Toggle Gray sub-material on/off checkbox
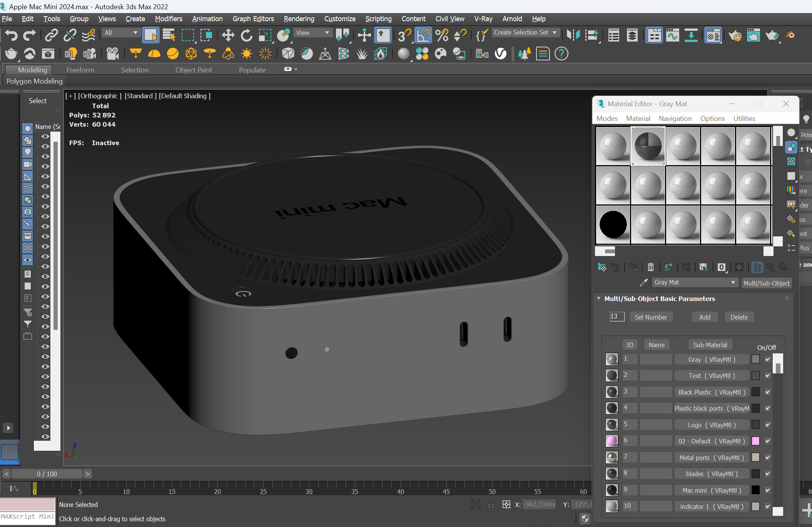The image size is (812, 527). click(x=768, y=360)
